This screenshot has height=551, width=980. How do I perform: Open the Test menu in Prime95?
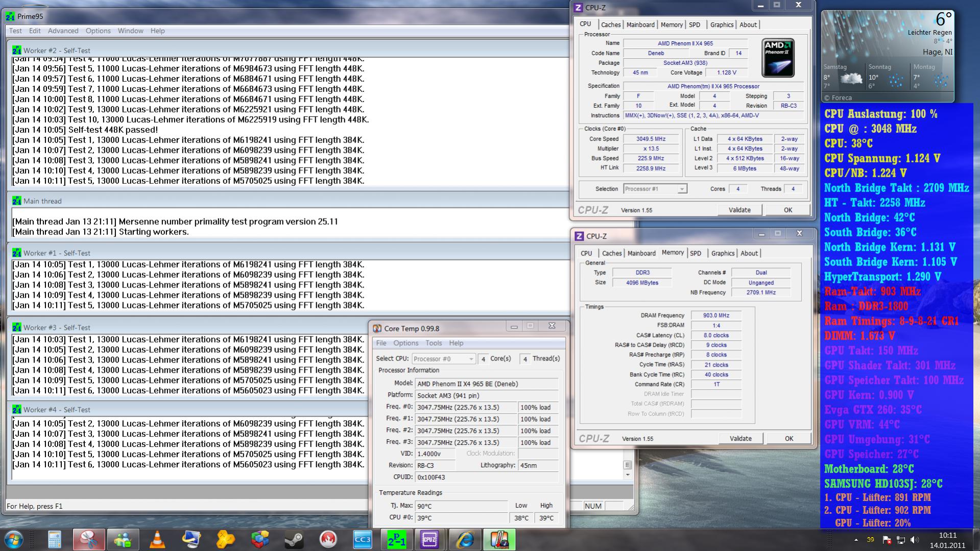click(x=15, y=31)
